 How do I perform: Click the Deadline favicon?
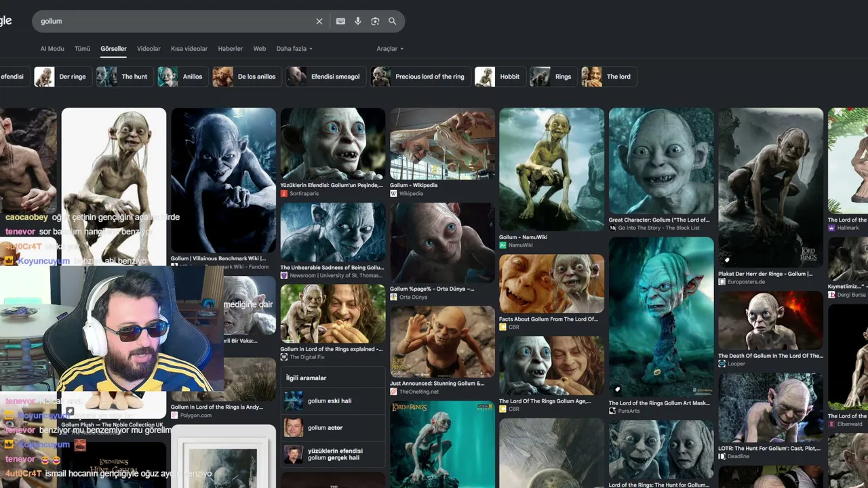click(722, 456)
